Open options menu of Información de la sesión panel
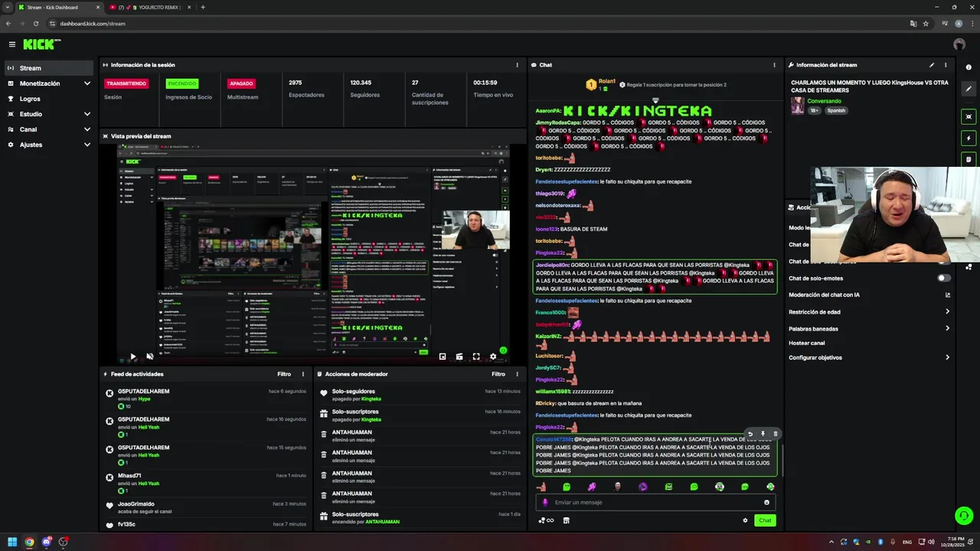980x551 pixels. pos(517,65)
